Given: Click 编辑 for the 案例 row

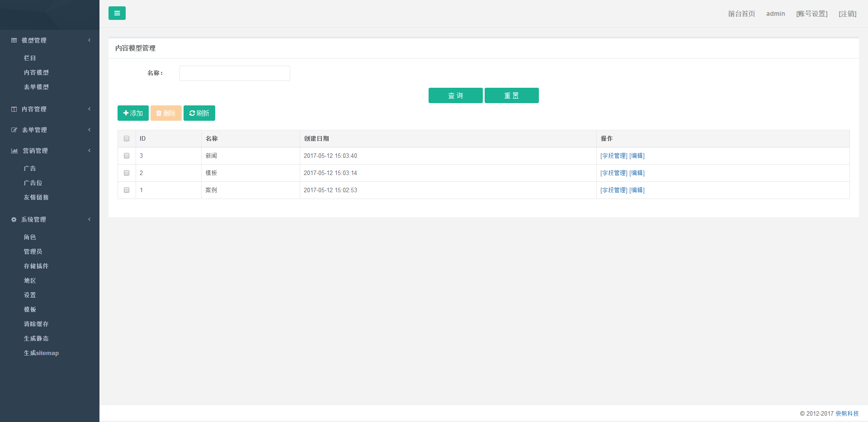Looking at the screenshot, I should coord(637,190).
